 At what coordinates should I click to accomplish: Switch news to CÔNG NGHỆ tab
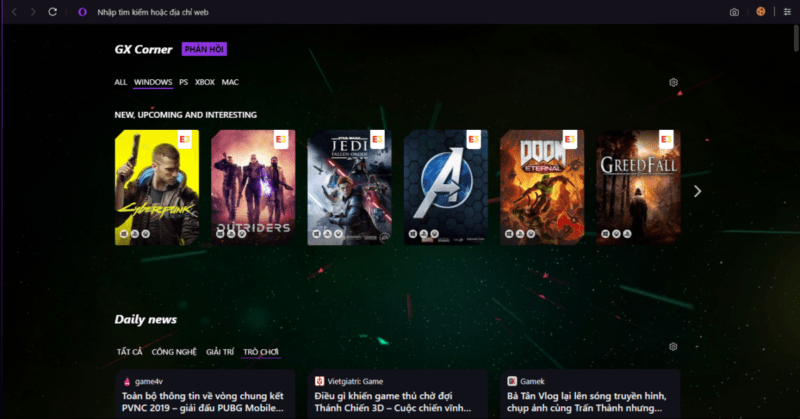(174, 352)
